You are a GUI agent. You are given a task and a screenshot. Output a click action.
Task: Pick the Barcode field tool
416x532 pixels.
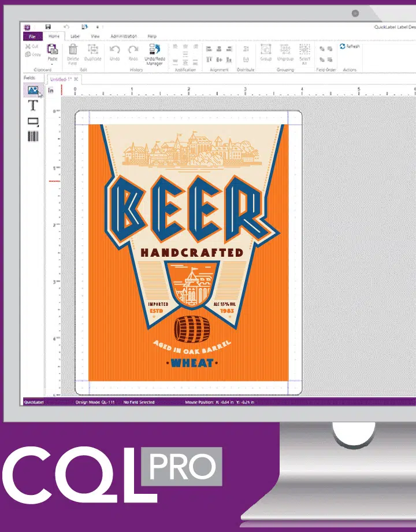33,136
